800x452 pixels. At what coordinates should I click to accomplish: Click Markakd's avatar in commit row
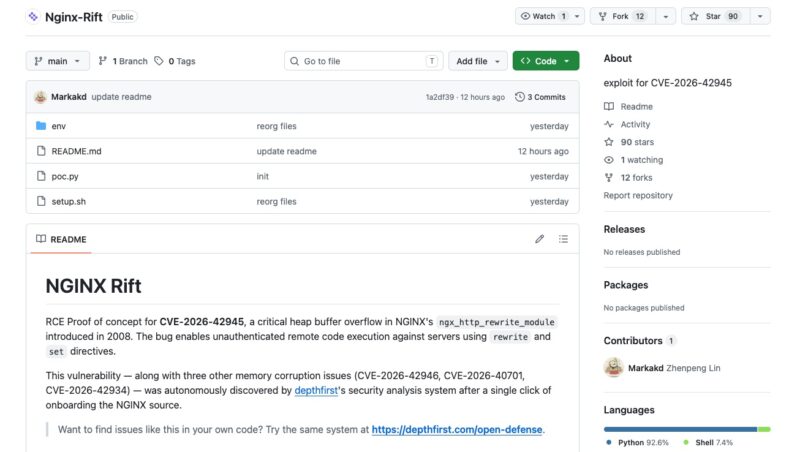(40, 97)
